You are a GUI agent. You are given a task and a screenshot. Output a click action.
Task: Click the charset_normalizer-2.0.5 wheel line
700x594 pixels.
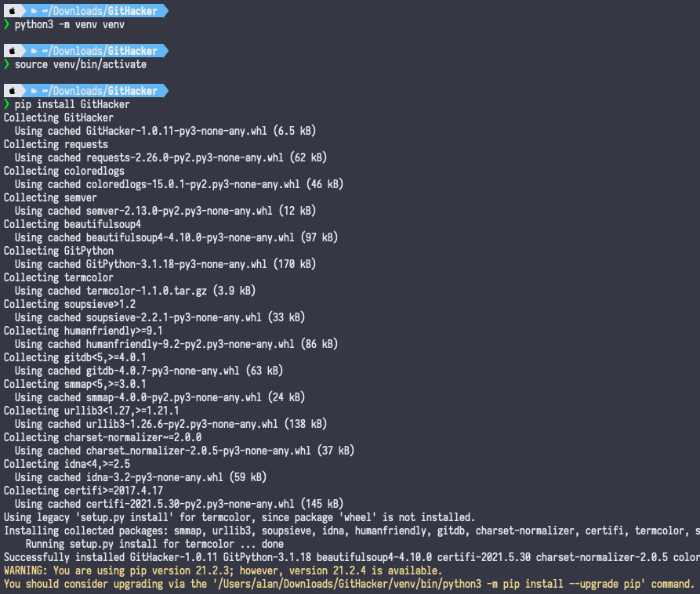point(184,451)
